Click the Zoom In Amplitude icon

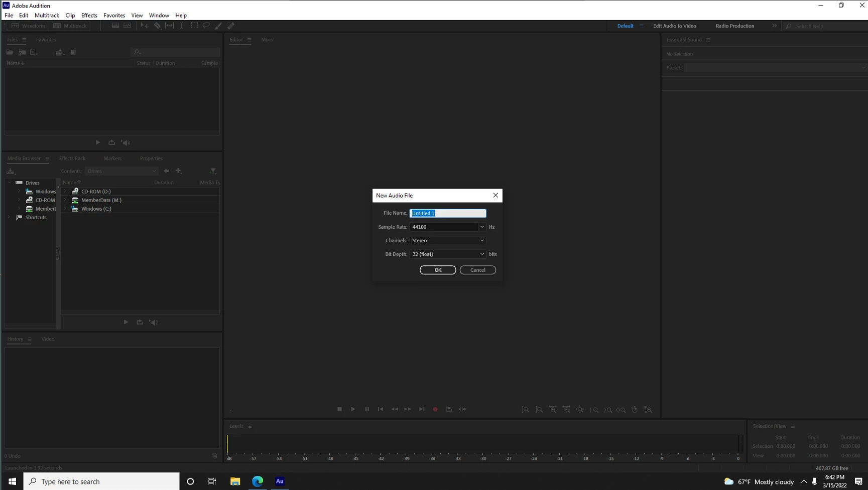pos(526,410)
